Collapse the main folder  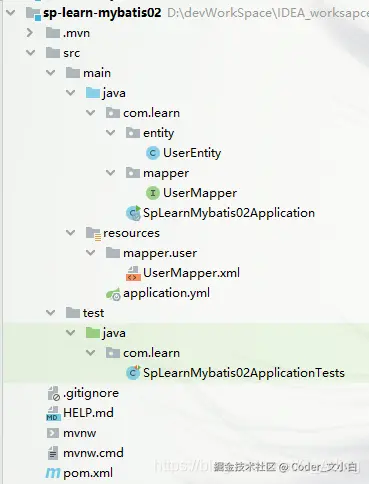[x=51, y=73]
